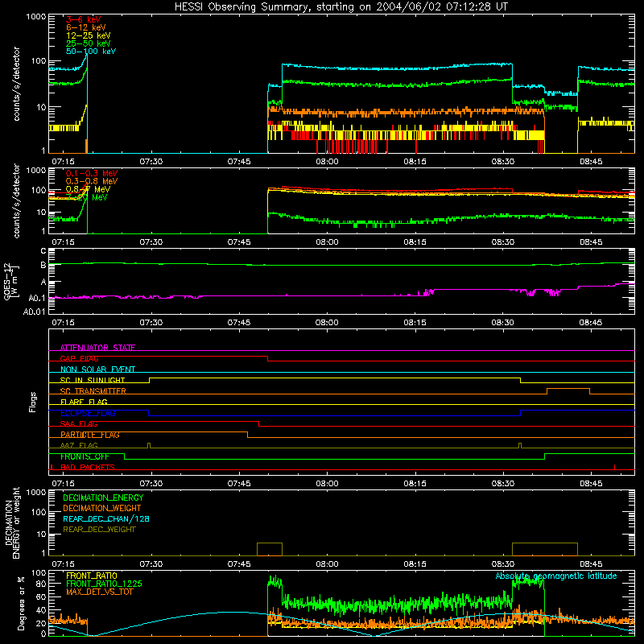Select the blue ECLIPSE_FLAG label

pos(88,413)
